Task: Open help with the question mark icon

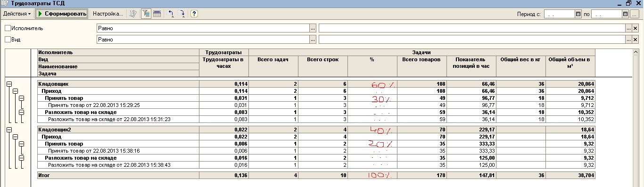Action: 194,14
